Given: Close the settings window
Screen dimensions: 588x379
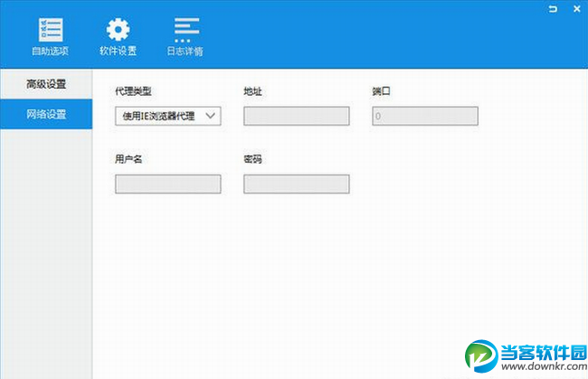Looking at the screenshot, I should (x=577, y=9).
